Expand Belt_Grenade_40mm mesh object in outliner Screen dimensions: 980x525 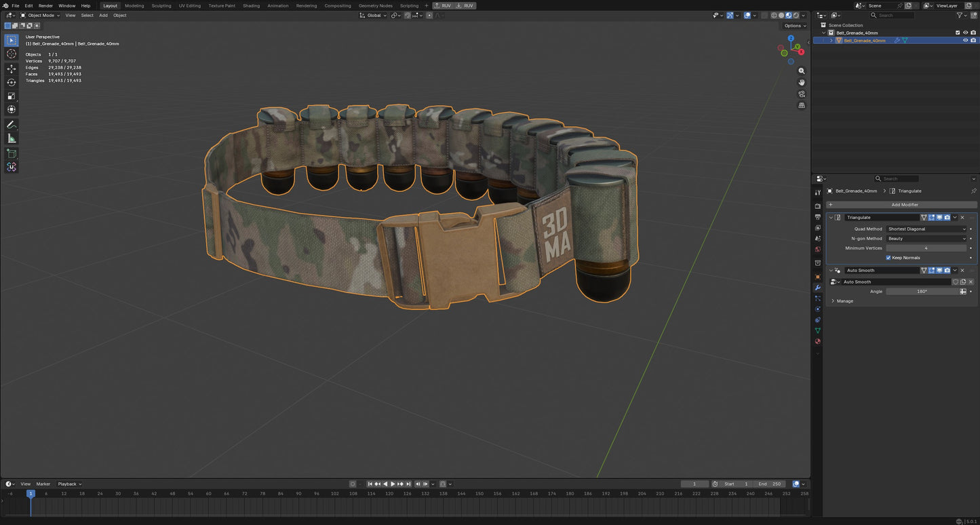click(x=831, y=40)
